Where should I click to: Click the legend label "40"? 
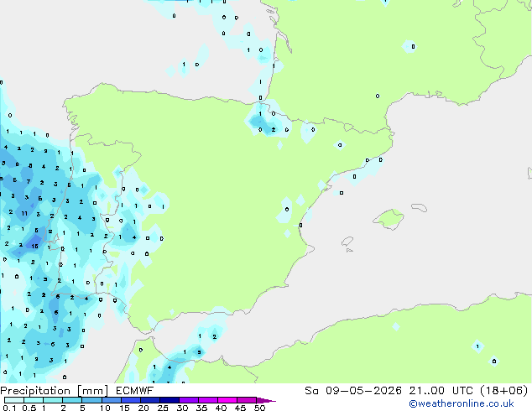click(x=221, y=408)
